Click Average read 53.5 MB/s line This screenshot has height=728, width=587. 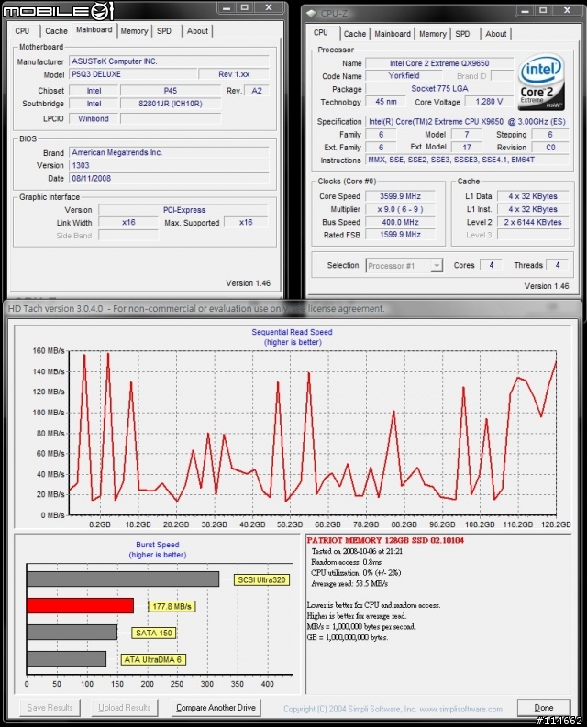(349, 584)
